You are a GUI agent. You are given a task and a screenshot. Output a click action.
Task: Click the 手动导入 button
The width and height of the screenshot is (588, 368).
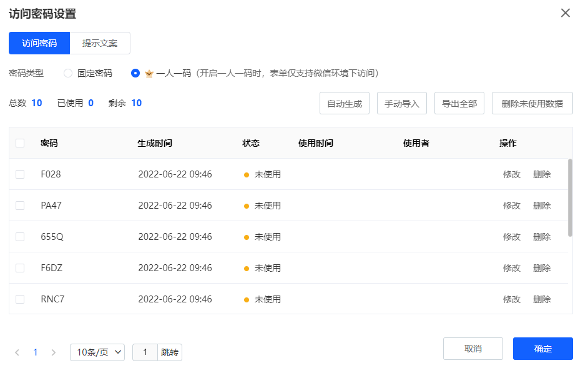[x=401, y=104]
